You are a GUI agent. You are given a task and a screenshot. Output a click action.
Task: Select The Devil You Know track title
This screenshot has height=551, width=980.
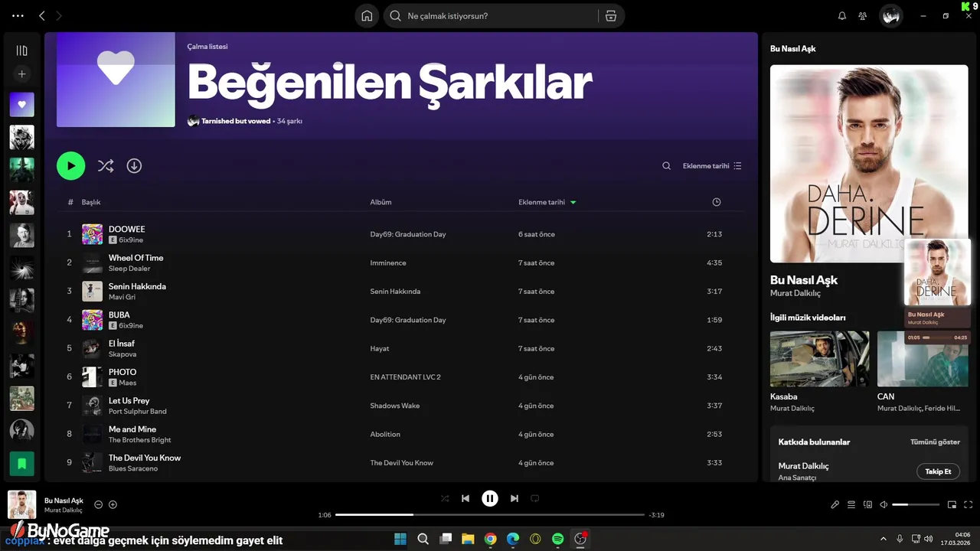[145, 458]
